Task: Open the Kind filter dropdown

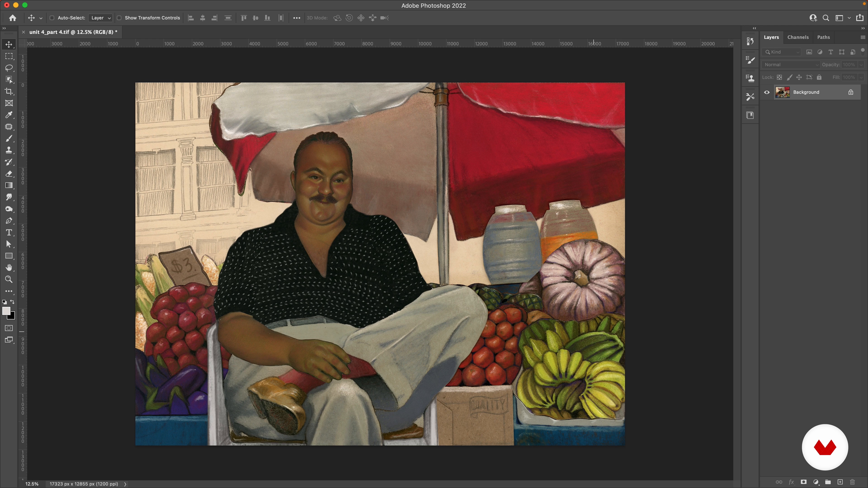Action: click(x=782, y=52)
